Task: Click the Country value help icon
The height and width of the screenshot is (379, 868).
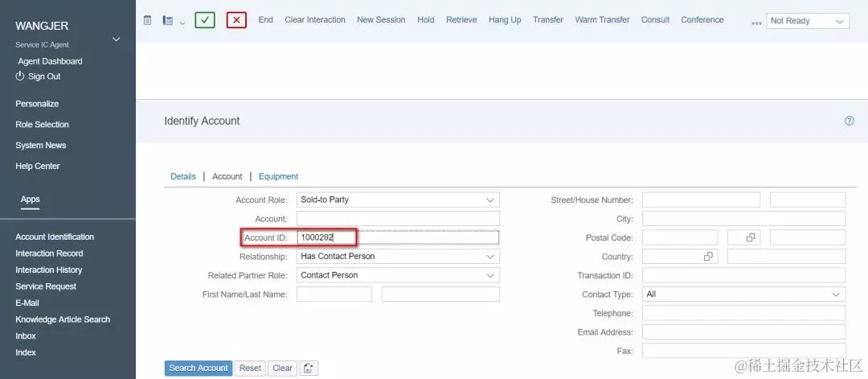Action: click(708, 257)
